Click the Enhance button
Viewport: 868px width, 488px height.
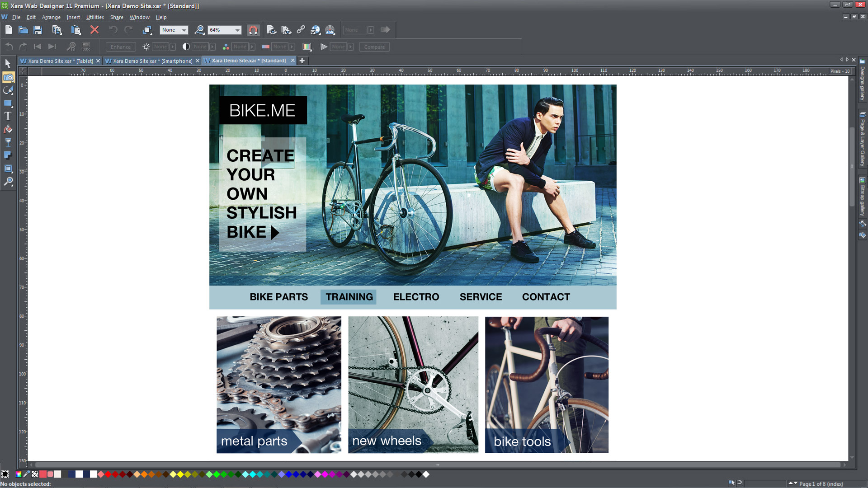120,47
